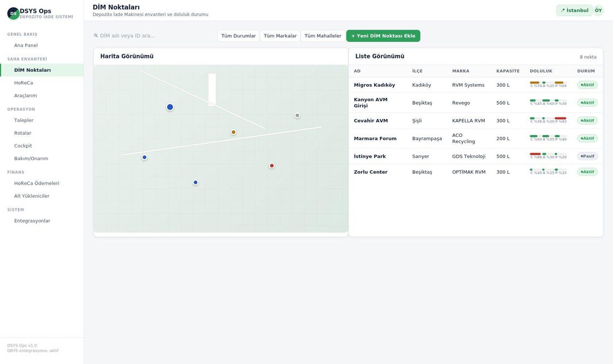Click the search magnifier icon
The width and height of the screenshot is (613, 364).
pyautogui.click(x=96, y=36)
